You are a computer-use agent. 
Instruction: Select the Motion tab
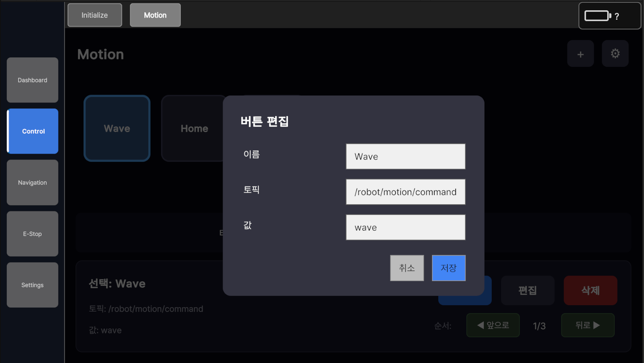(155, 15)
